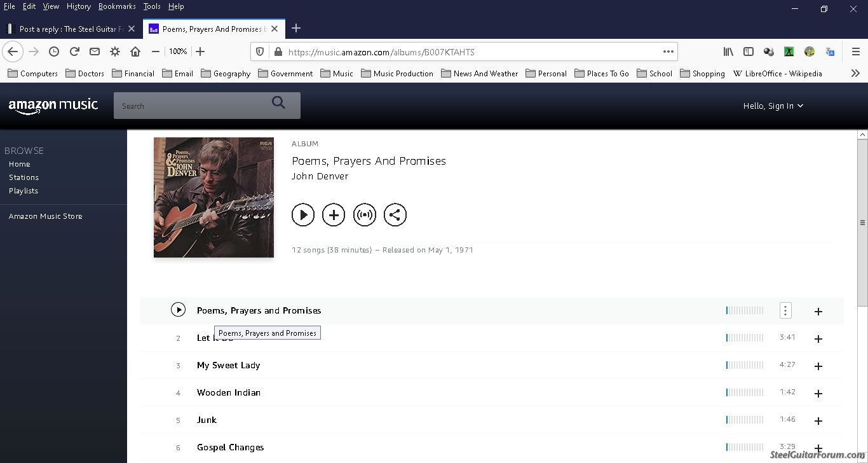Open the Help menu
868x463 pixels.
coord(176,6)
